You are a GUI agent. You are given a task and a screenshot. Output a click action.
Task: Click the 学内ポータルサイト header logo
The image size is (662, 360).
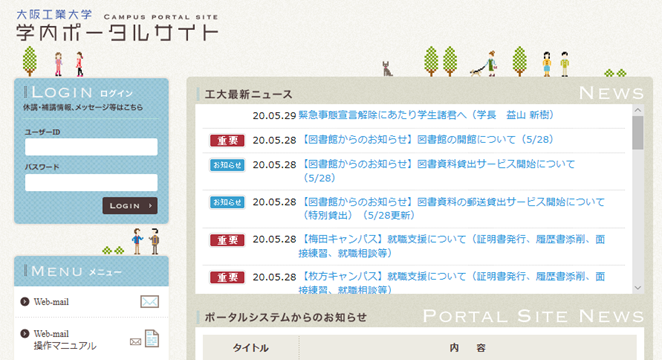[117, 26]
